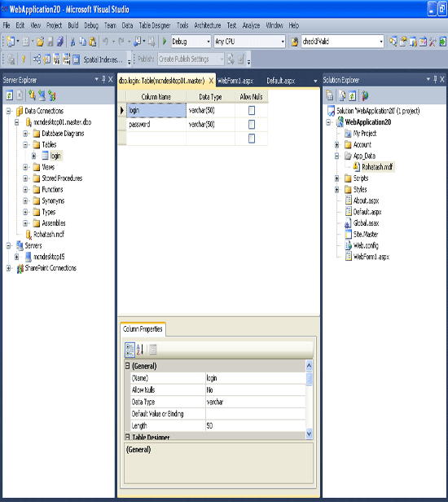Image resolution: width=448 pixels, height=502 pixels.
Task: Open ASP.NET Configuration globe icon
Action: click(x=365, y=95)
